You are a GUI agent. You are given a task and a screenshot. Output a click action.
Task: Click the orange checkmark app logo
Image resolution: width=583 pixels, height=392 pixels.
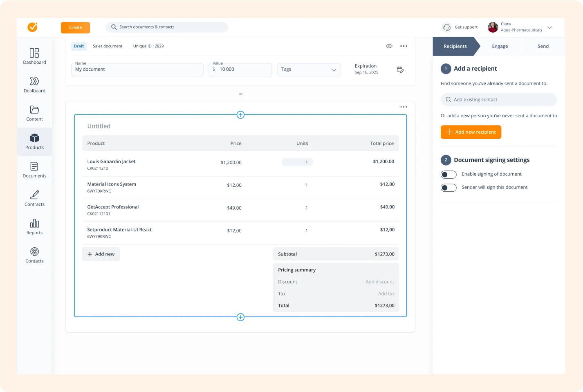coord(32,27)
